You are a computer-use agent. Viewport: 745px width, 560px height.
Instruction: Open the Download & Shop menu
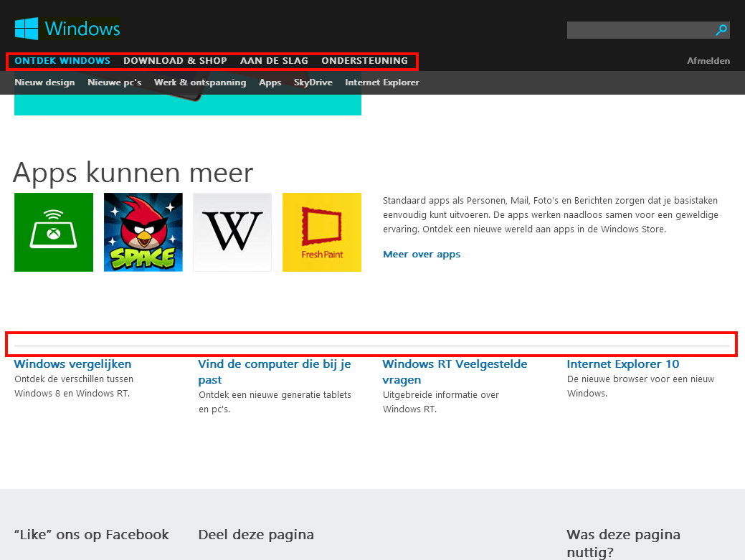pos(175,61)
